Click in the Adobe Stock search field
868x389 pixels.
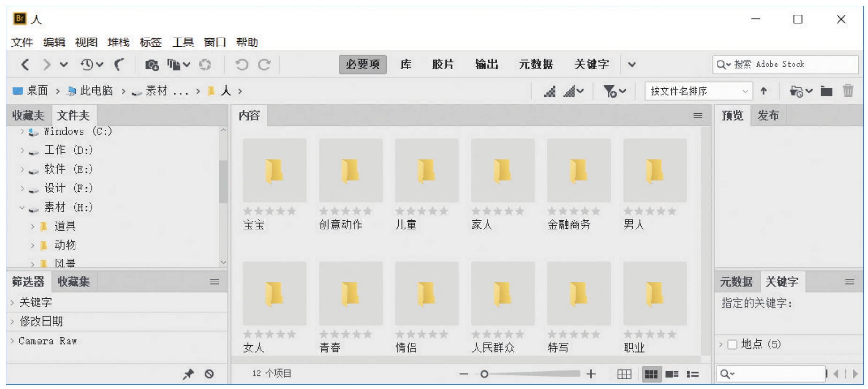[x=785, y=64]
